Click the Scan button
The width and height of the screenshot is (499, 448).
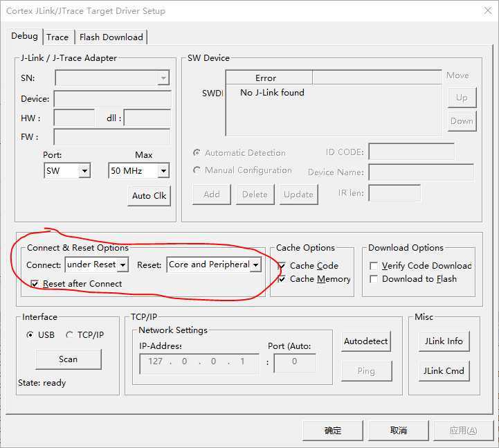[69, 359]
